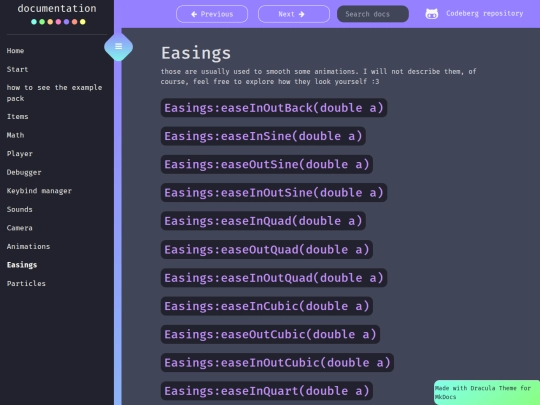Open the Debugger page
The height and width of the screenshot is (405, 540).
pyautogui.click(x=24, y=172)
